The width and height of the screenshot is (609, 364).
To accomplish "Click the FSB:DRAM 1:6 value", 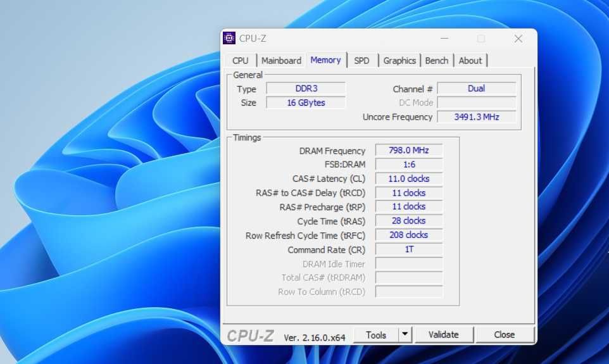I will [x=409, y=165].
